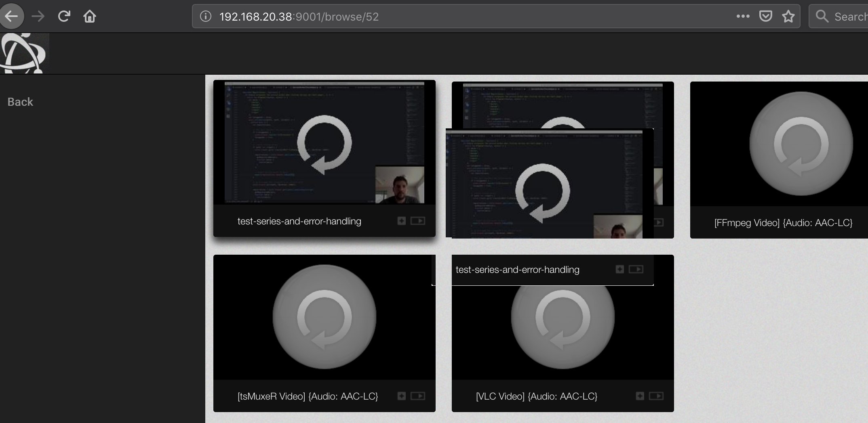Click the site information icon in the address bar
The height and width of the screenshot is (423, 868).
click(206, 17)
